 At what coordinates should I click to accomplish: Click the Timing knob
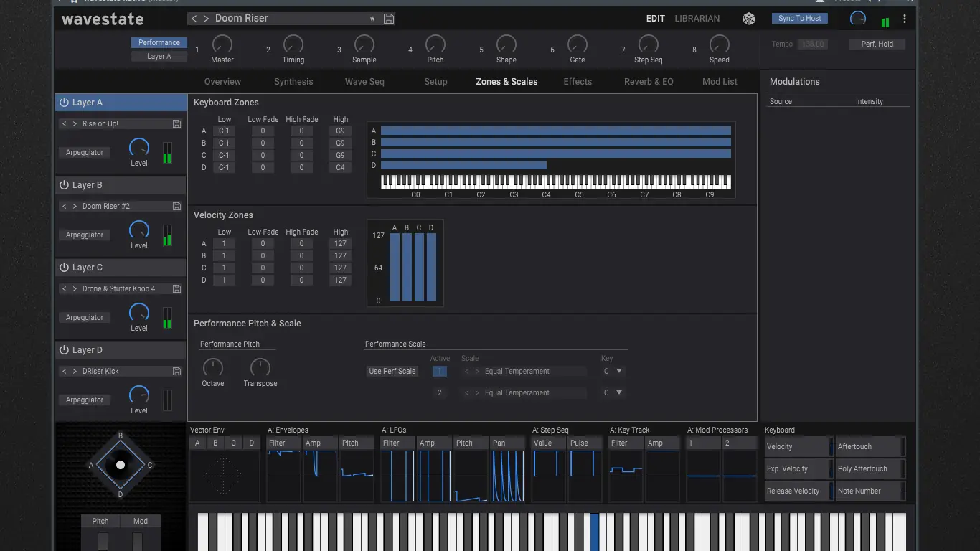(x=293, y=44)
